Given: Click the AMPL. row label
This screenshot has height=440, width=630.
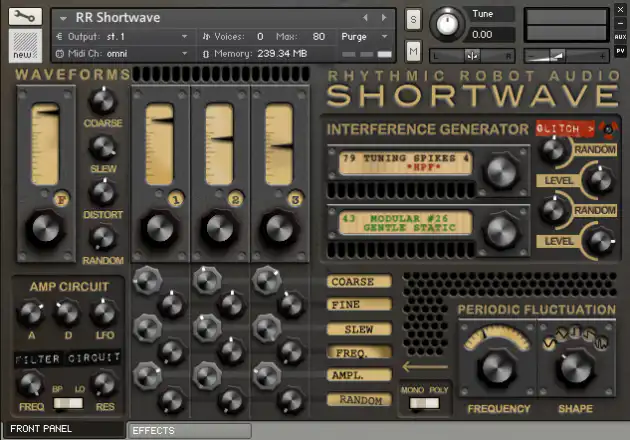Looking at the screenshot, I should pos(359,375).
